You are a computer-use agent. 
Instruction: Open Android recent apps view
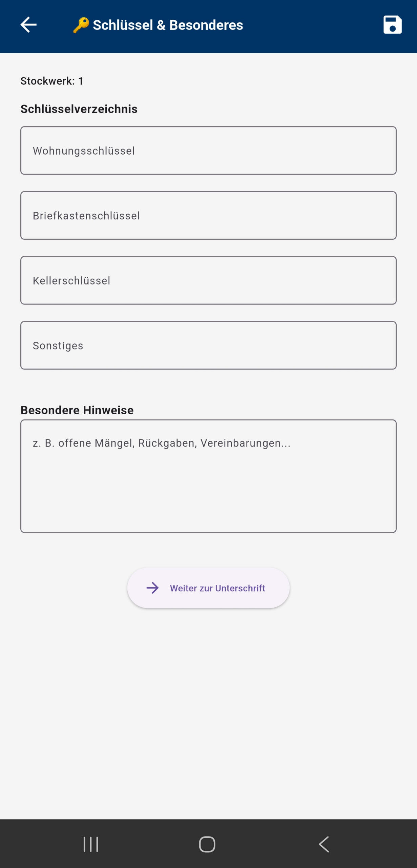pyautogui.click(x=91, y=844)
